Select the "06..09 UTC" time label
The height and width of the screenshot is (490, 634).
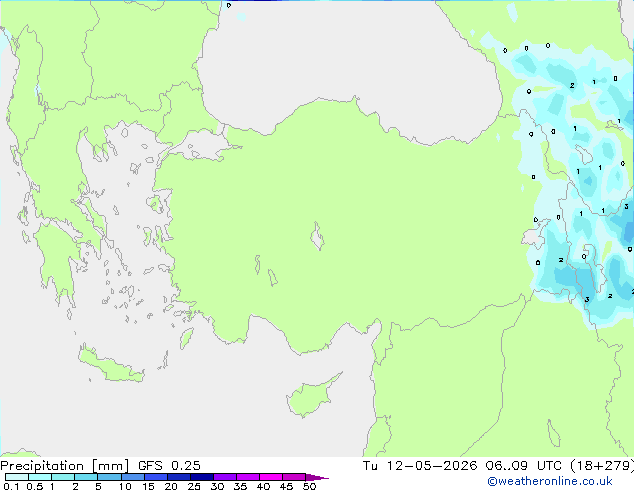pos(524,466)
